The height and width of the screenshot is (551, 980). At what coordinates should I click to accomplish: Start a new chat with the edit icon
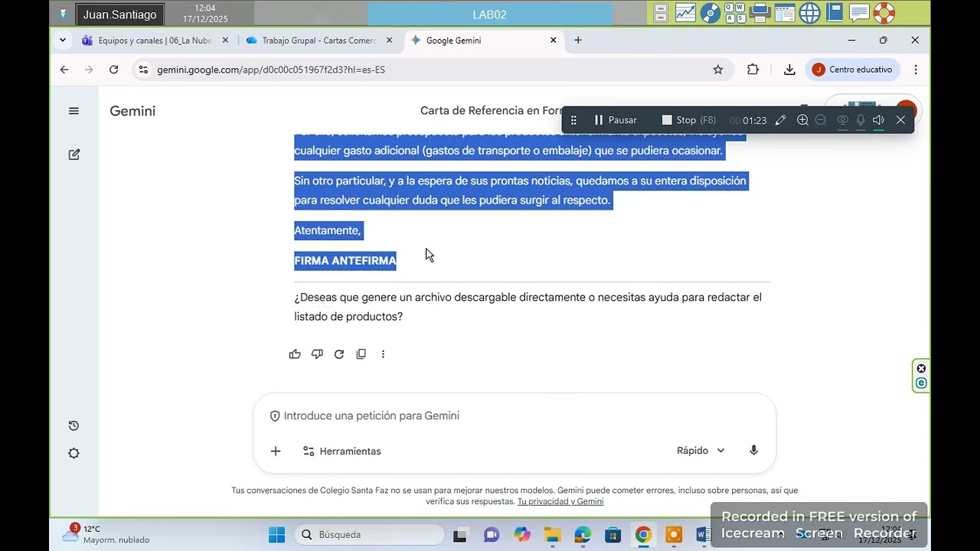73,155
